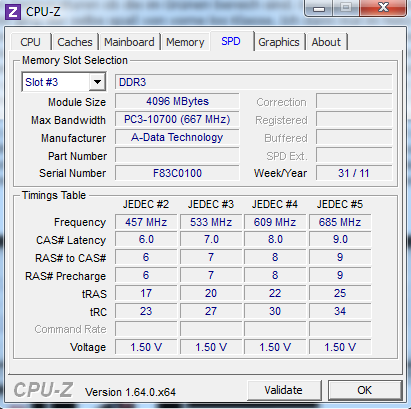Click the RAS# to CAS# label
This screenshot has height=409, width=411.
71,258
